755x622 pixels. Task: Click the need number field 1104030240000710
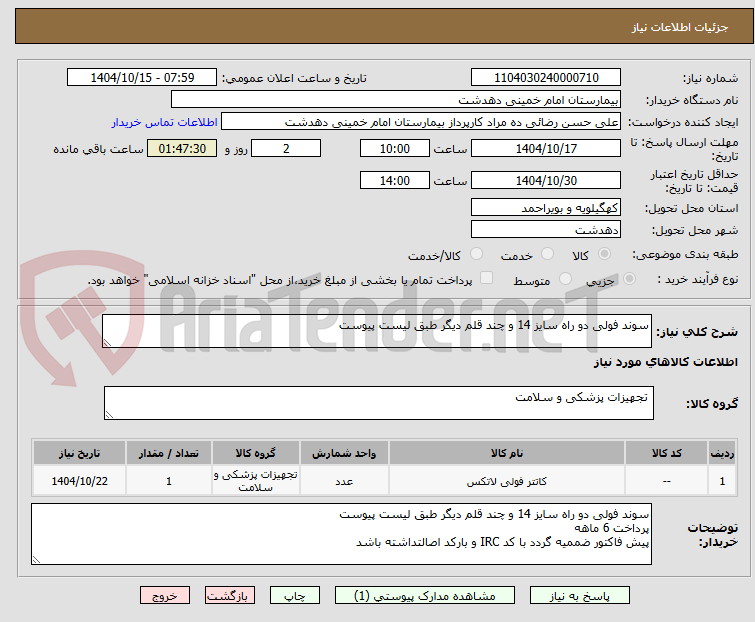coord(546,78)
